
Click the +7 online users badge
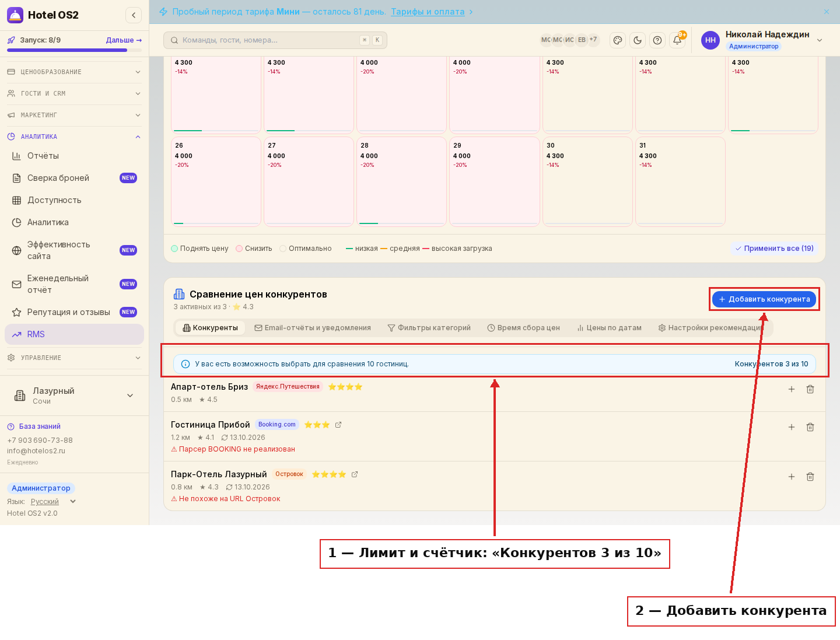click(593, 40)
